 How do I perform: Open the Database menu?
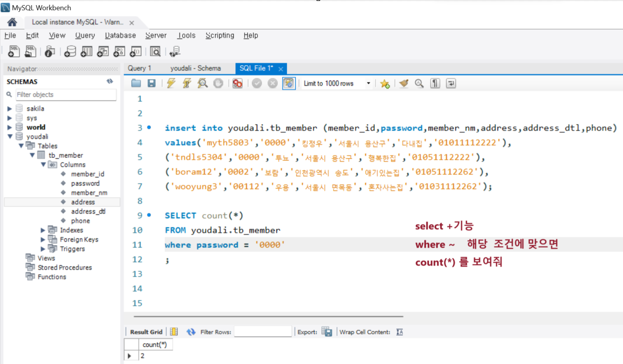coord(120,35)
